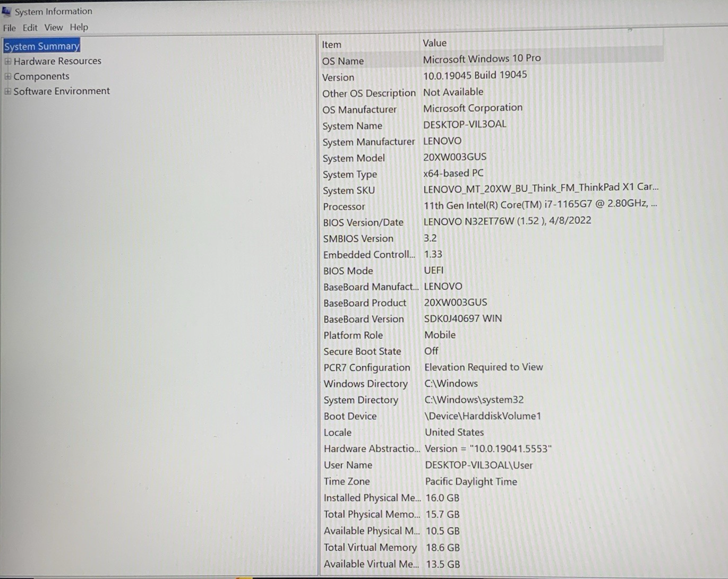The height and width of the screenshot is (579, 728).
Task: Select the Components tree label
Action: click(x=41, y=76)
